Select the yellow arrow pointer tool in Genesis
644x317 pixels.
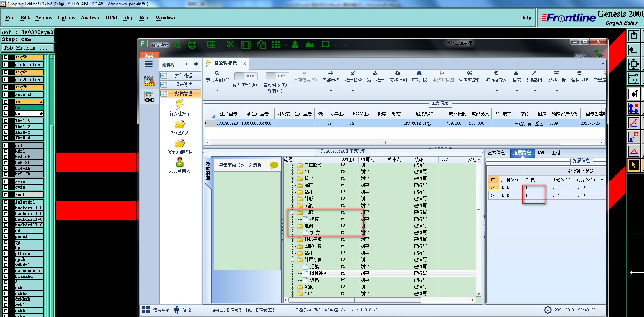tap(634, 165)
